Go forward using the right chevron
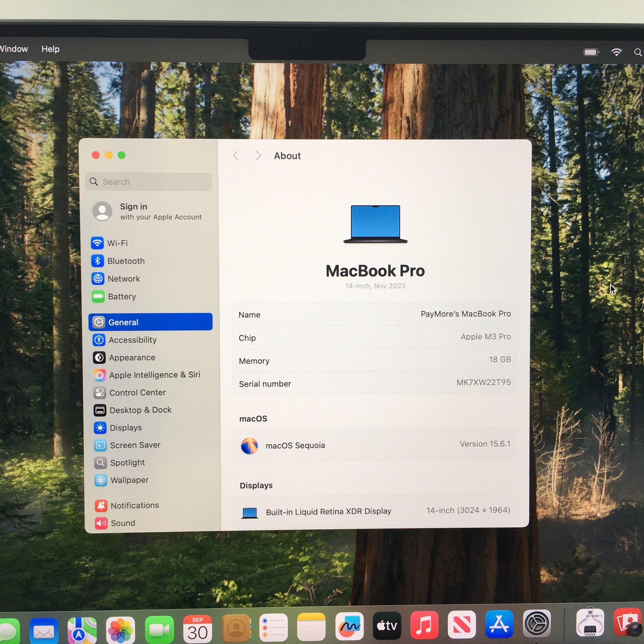The height and width of the screenshot is (644, 644). click(258, 156)
